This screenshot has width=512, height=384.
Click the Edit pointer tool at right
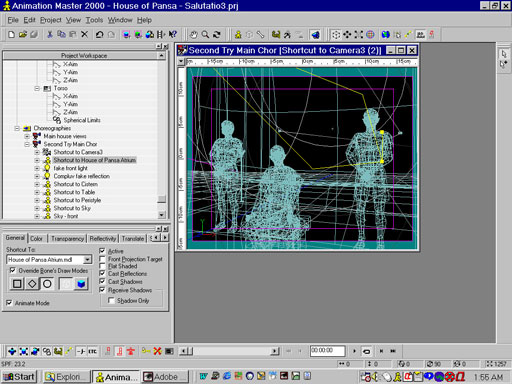[504, 54]
